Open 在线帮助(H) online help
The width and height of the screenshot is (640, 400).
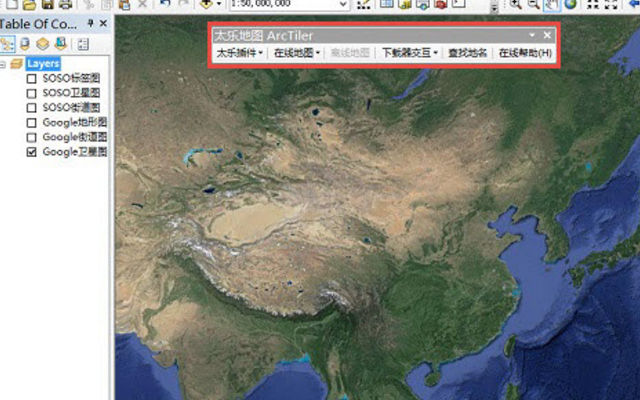tap(525, 53)
